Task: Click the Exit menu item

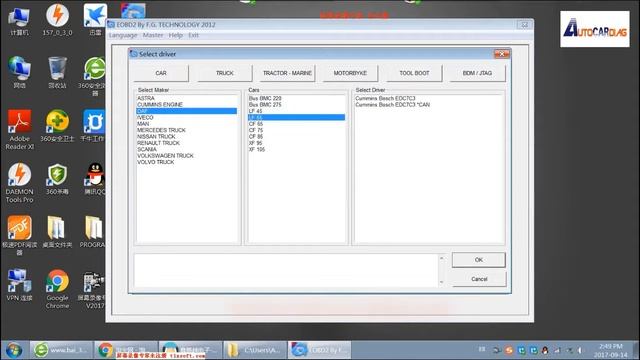Action: 193,36
